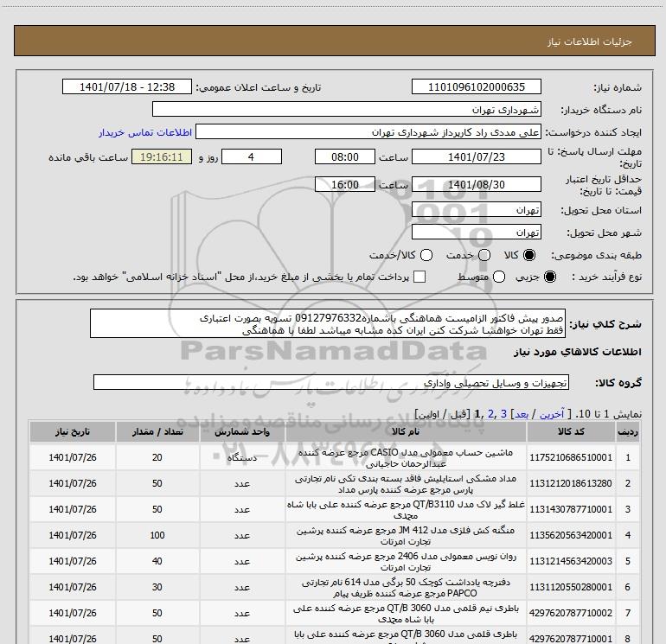
Task: Open page 2 of the items list
Action: pos(491,414)
